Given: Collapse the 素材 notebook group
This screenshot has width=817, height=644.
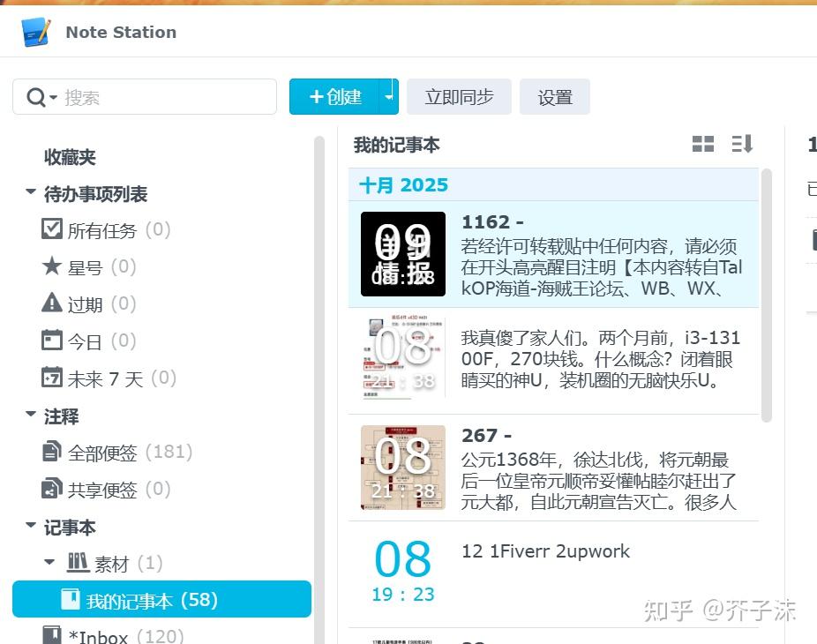Looking at the screenshot, I should [x=50, y=562].
